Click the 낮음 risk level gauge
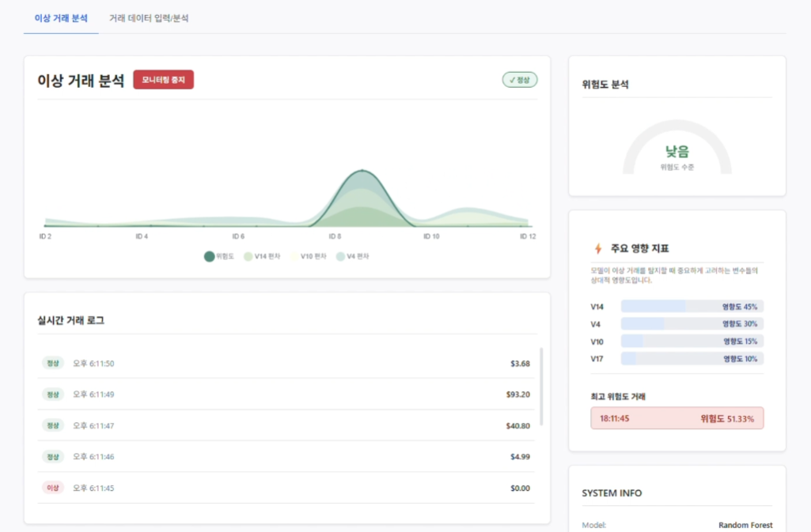Viewport: 811px width, 532px height. (x=676, y=152)
